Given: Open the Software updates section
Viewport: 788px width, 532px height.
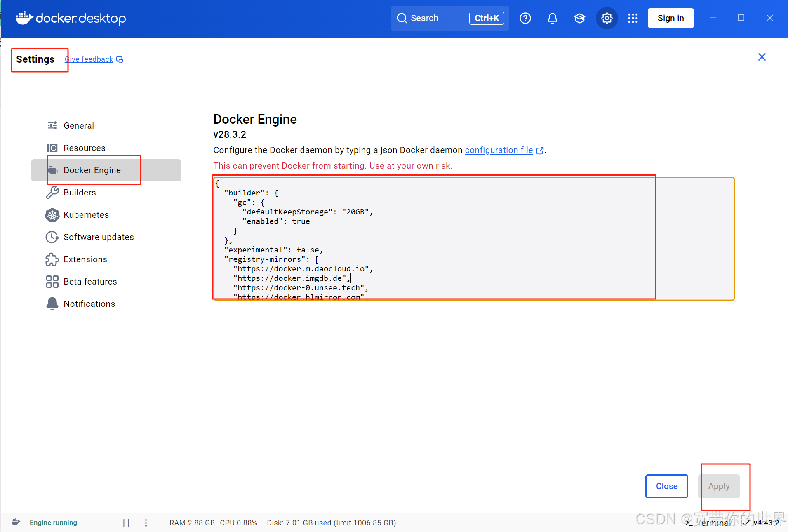Looking at the screenshot, I should coord(106,237).
